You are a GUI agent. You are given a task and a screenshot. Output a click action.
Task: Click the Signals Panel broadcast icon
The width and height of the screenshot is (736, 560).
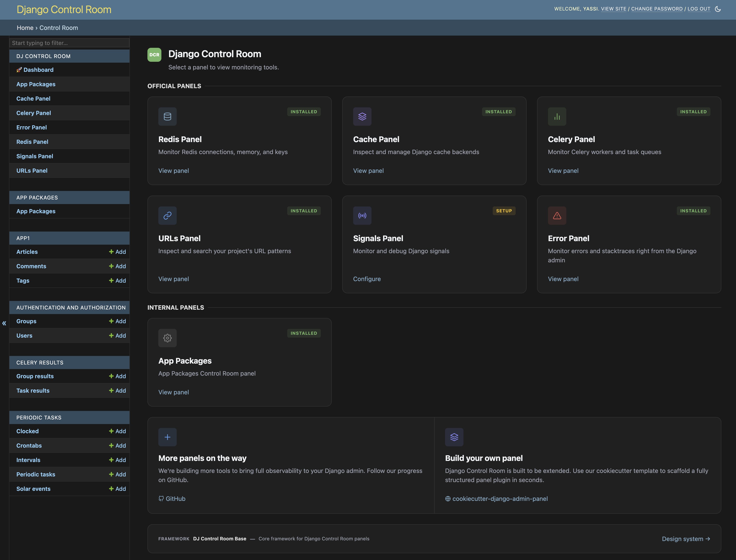362,215
